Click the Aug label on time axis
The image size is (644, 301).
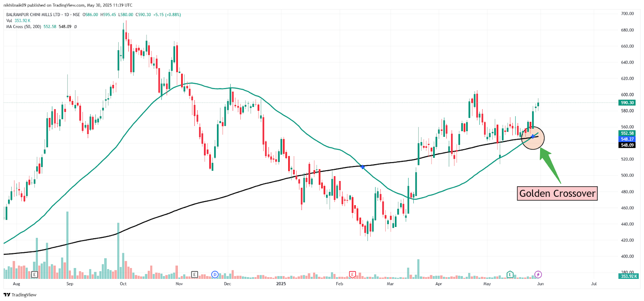(x=17, y=284)
